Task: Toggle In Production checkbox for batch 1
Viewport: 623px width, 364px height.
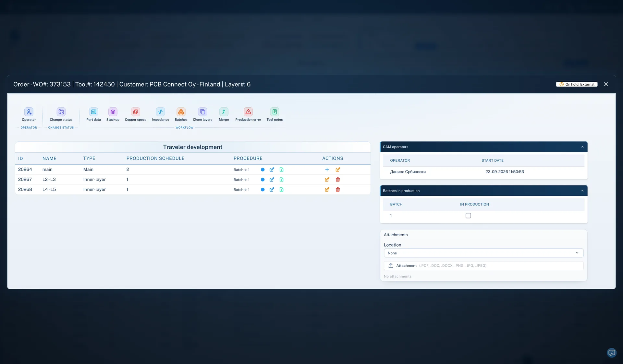Action: pos(468,216)
